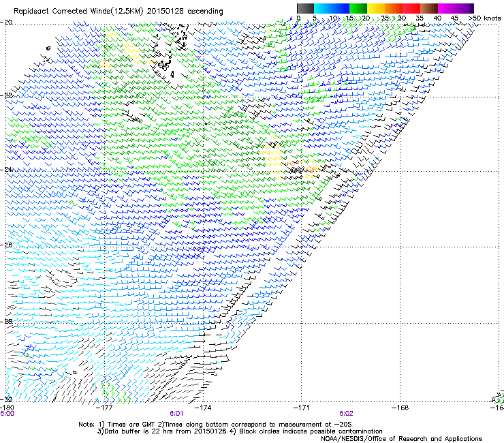Click the yellow 20-25 knots color swatch
The height and width of the screenshot is (443, 504).
coord(376,8)
